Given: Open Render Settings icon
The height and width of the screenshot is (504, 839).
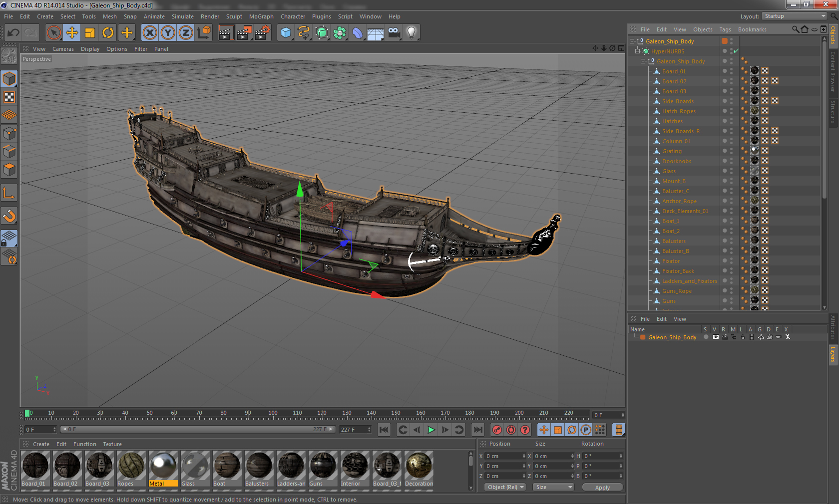Looking at the screenshot, I should 262,33.
